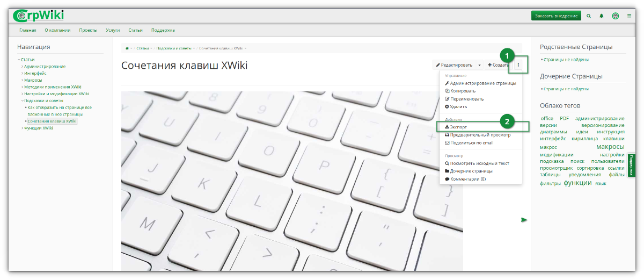This screenshot has height=280, width=644.
Task: Expand dropdown arrow after 'Подсказки и советы' breadcrumb
Action: pos(194,49)
